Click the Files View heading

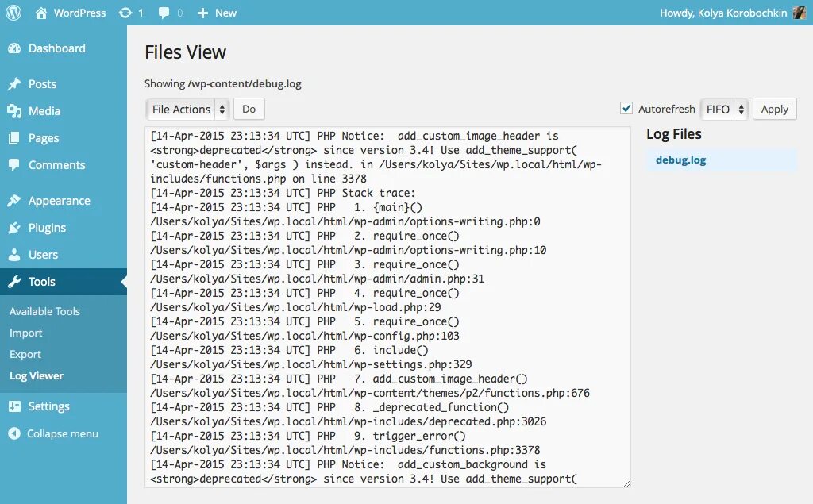[185, 52]
